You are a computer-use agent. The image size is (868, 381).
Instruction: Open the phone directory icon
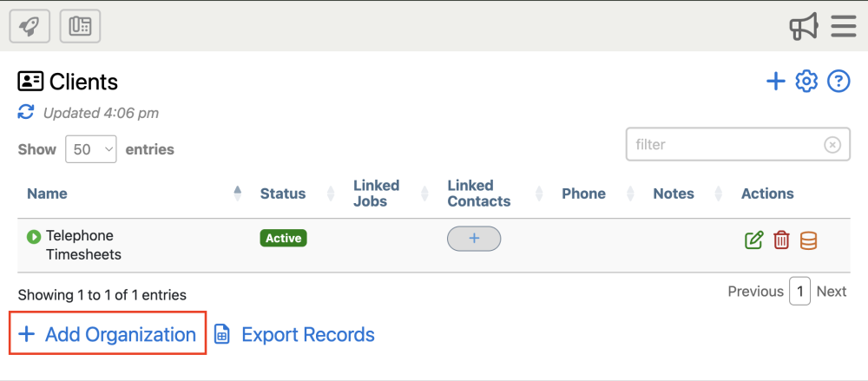point(80,26)
